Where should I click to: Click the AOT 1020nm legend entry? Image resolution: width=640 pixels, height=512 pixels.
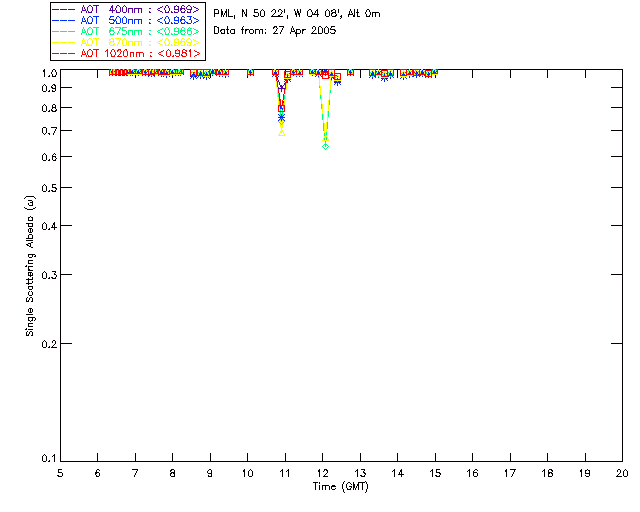point(126,53)
